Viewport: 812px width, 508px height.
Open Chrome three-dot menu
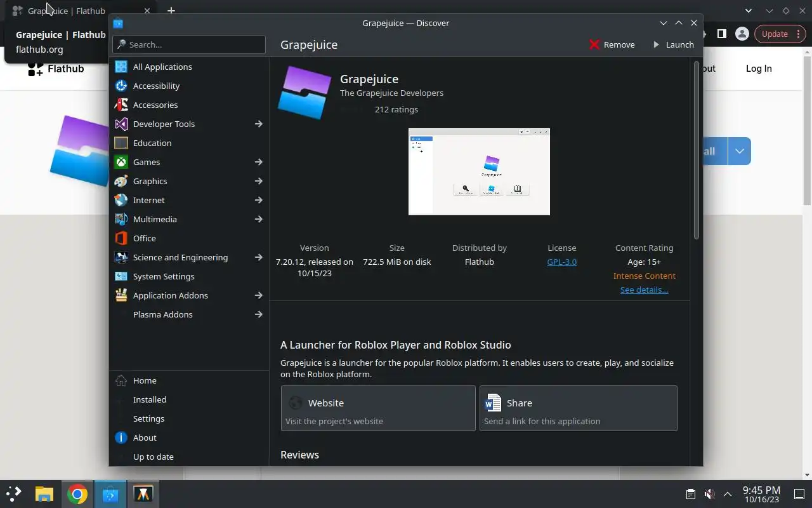[799, 34]
